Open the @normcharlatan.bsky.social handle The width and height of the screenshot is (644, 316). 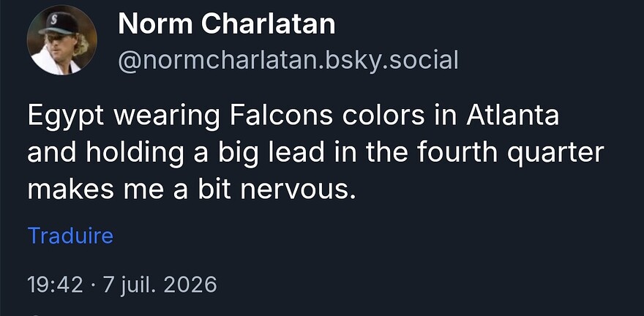tap(288, 61)
